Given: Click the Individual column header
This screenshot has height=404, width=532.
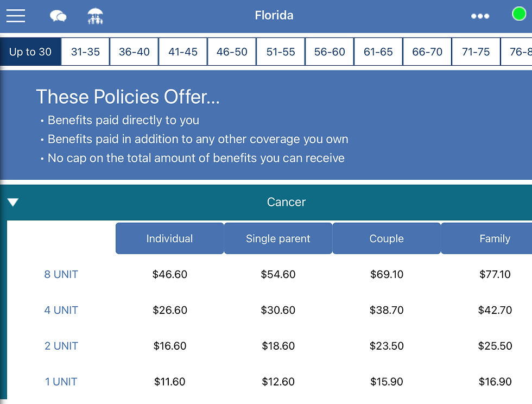Looking at the screenshot, I should [x=169, y=238].
